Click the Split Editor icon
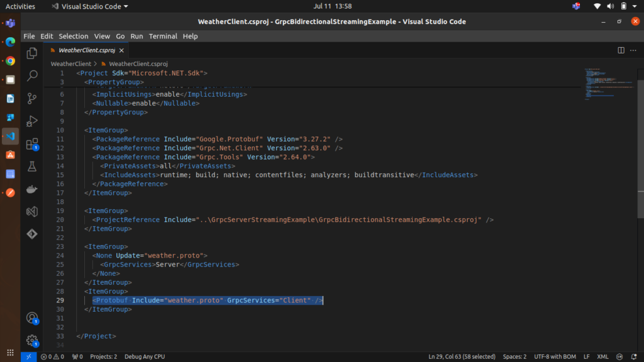 (x=621, y=50)
